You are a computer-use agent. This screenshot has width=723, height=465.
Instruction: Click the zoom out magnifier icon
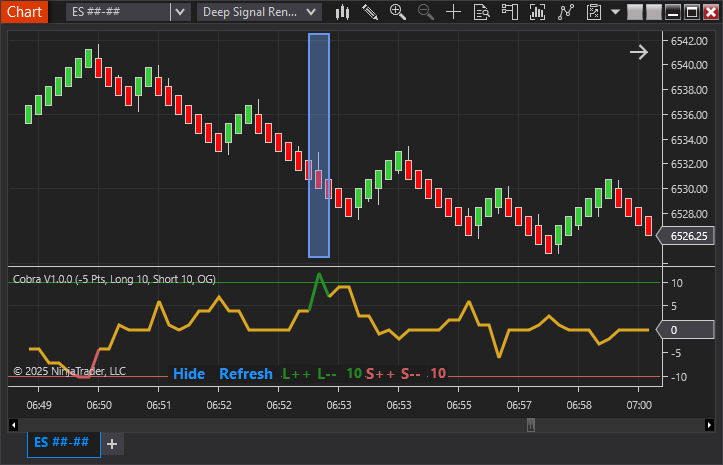click(426, 12)
